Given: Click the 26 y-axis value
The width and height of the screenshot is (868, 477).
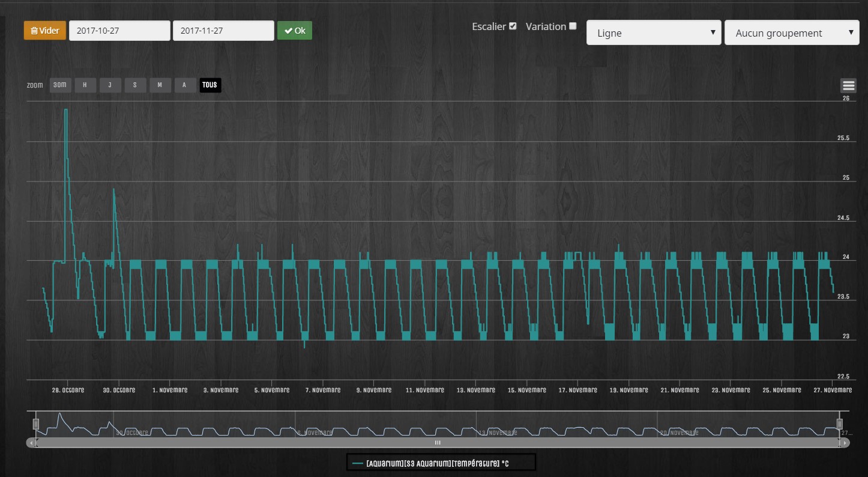Looking at the screenshot, I should click(846, 99).
